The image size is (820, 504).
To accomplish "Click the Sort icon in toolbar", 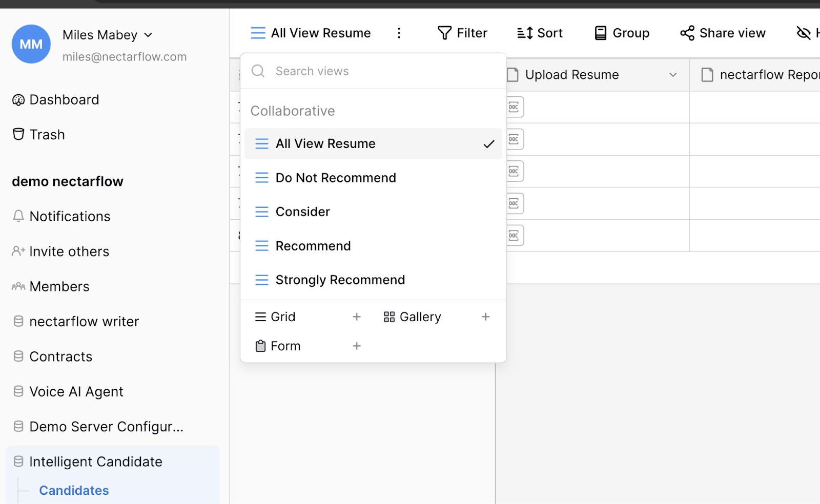I will [525, 33].
